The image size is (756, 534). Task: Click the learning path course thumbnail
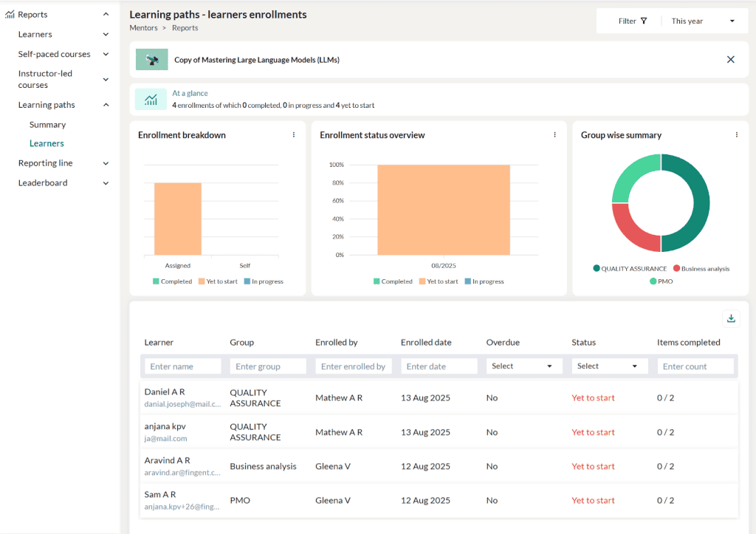(x=152, y=59)
